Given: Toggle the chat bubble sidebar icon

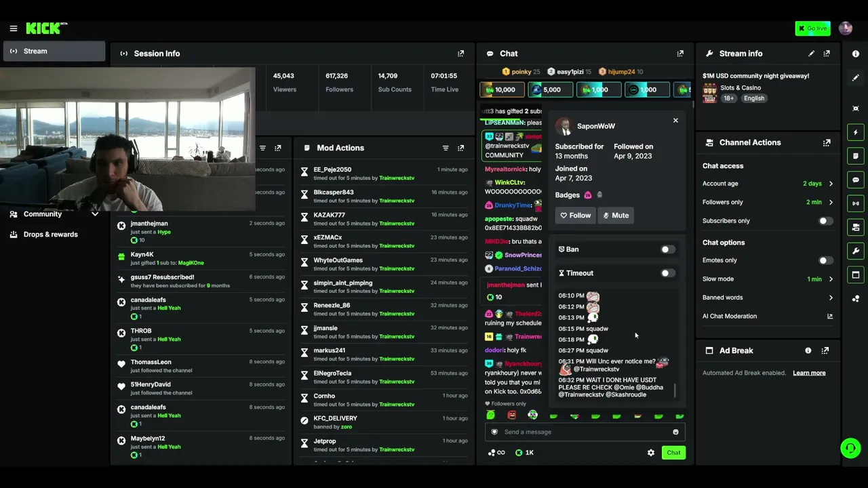Looking at the screenshot, I should pyautogui.click(x=856, y=180).
